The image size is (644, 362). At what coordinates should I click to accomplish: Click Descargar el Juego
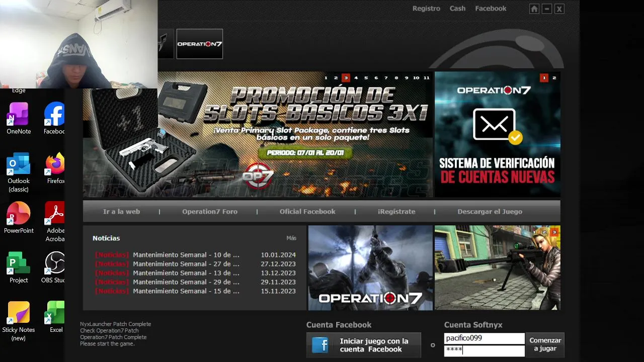490,212
